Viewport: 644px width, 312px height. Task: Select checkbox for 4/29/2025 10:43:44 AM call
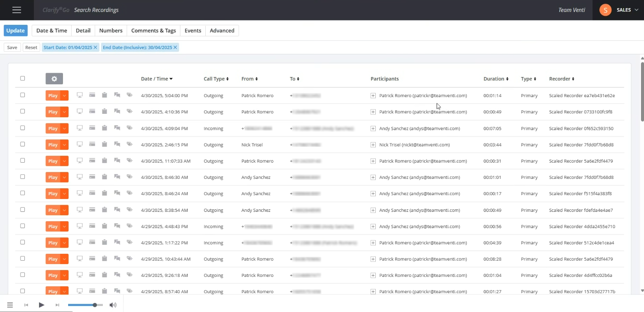(23, 259)
